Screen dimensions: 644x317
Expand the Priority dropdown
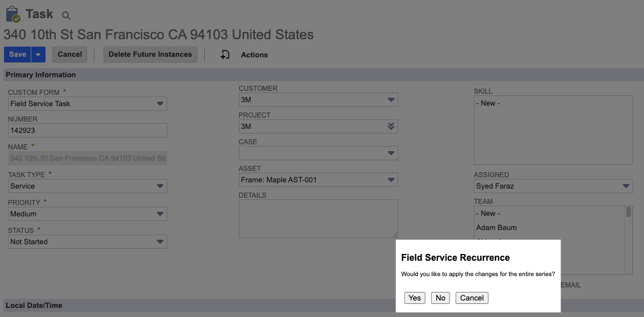tap(160, 214)
